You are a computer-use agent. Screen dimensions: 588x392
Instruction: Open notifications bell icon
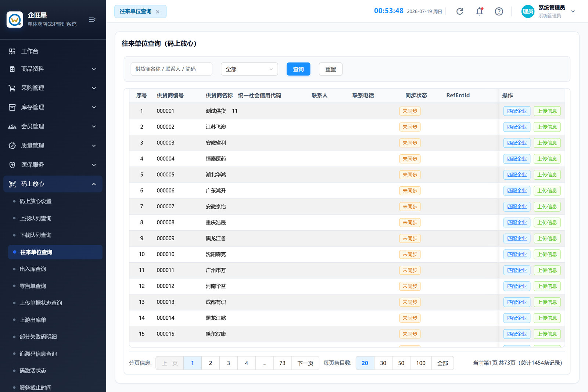pyautogui.click(x=479, y=11)
